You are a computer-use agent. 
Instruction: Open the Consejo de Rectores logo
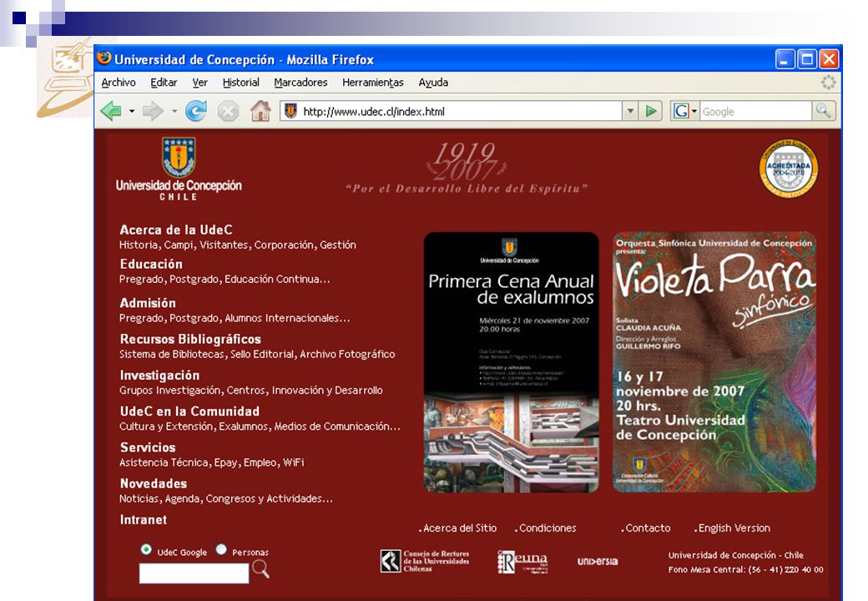(425, 561)
